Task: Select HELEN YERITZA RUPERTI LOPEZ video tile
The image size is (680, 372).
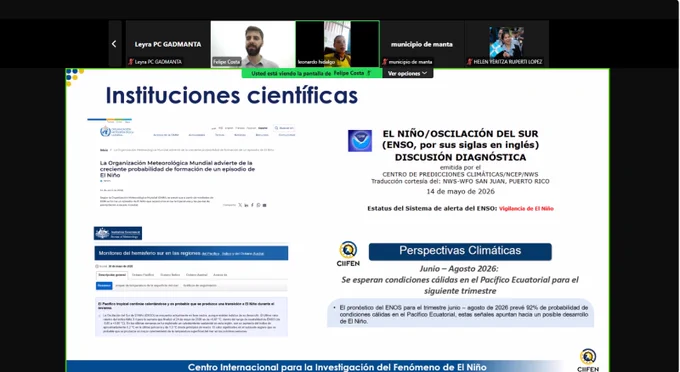Action: 507,44
